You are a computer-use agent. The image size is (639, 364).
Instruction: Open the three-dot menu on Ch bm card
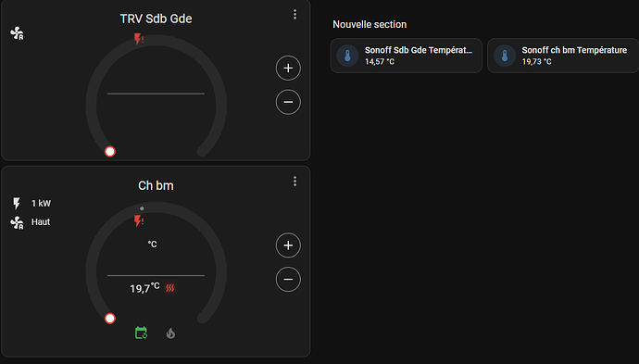point(294,182)
